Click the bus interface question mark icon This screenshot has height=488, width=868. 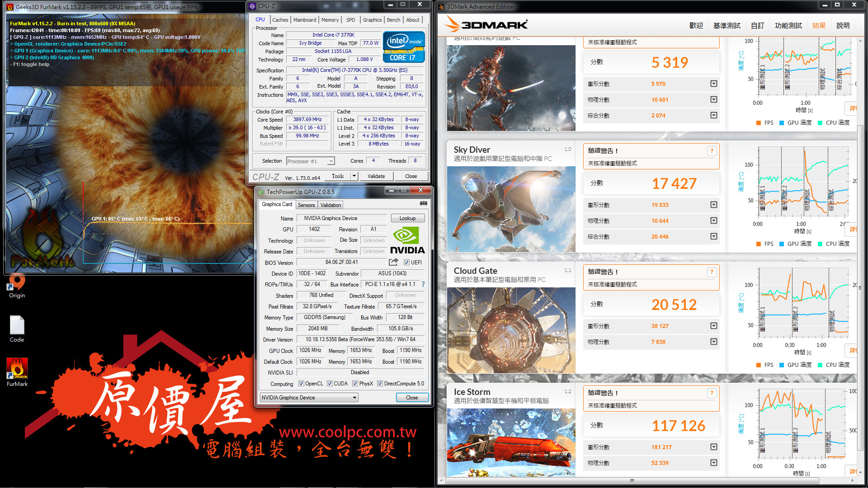coord(423,284)
